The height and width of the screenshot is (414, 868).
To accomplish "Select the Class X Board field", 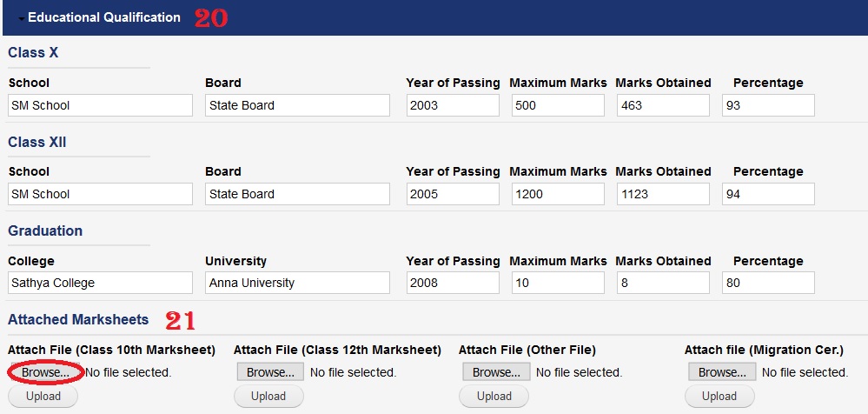I will pyautogui.click(x=297, y=105).
